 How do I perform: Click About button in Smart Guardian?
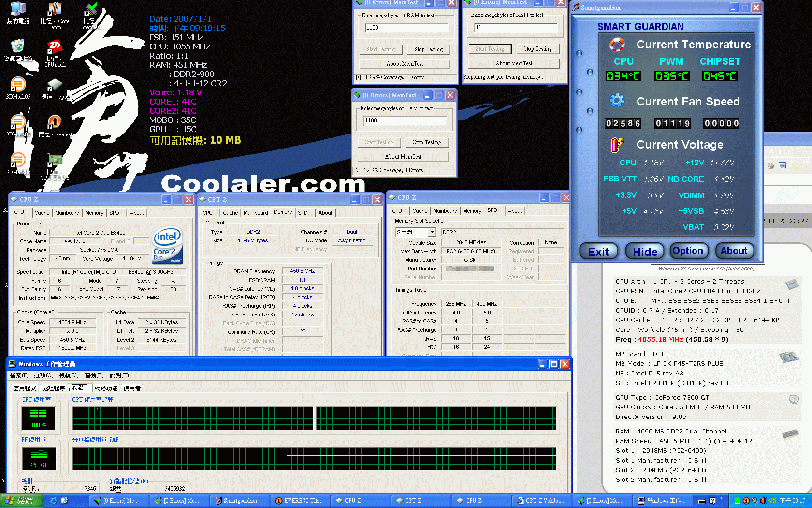pos(734,251)
